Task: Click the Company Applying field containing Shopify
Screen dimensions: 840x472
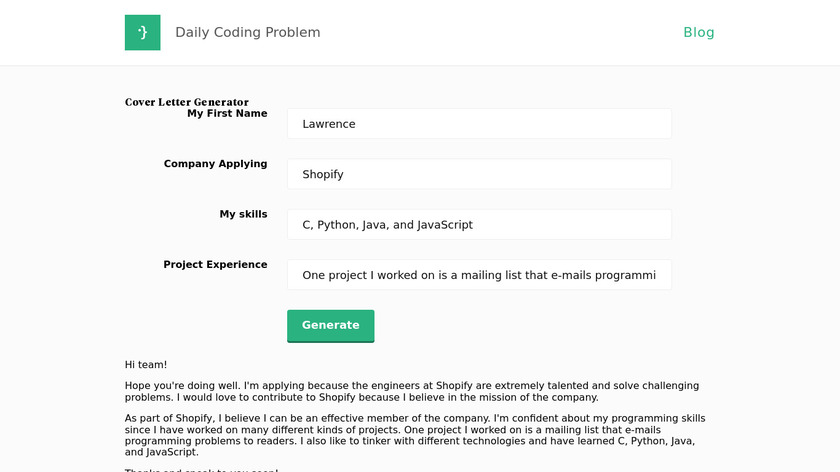Action: 479,174
